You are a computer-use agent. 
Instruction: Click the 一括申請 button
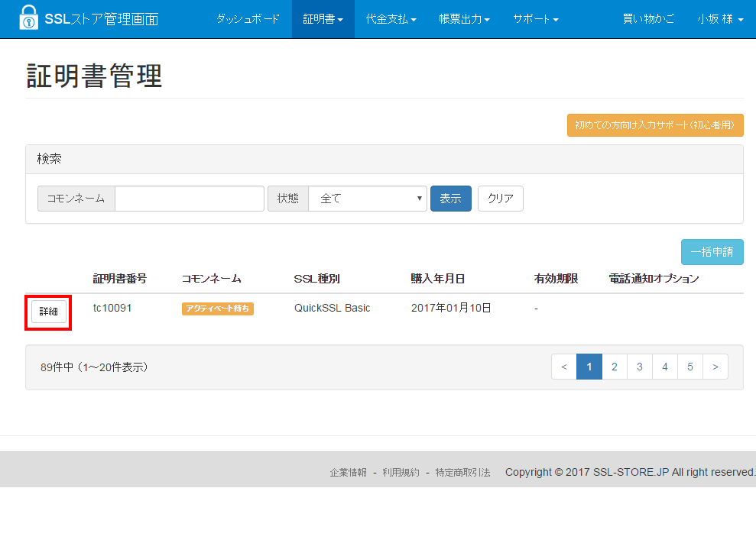712,252
